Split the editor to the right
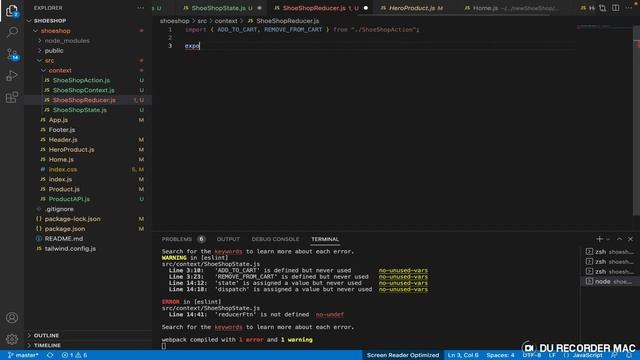Viewport: 640px width, 360px height. [616, 8]
